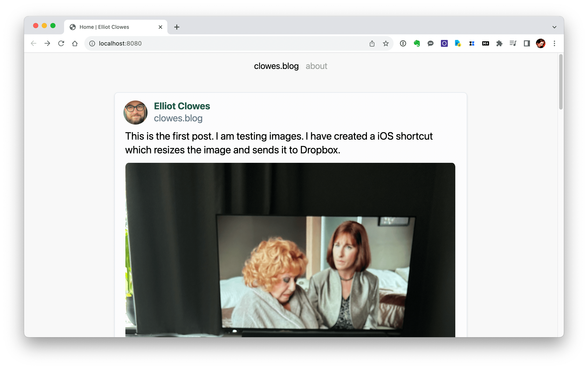Click the speech bubble extension icon
This screenshot has height=369, width=588.
[431, 43]
